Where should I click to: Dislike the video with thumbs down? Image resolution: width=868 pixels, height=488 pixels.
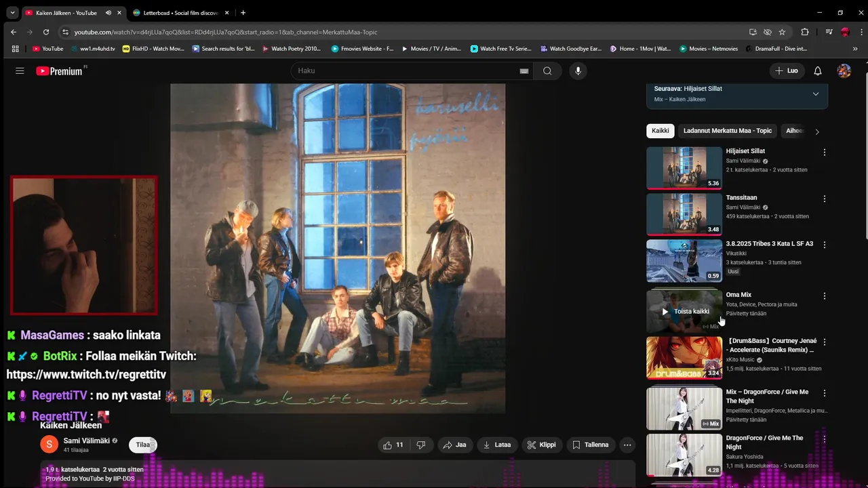420,445
